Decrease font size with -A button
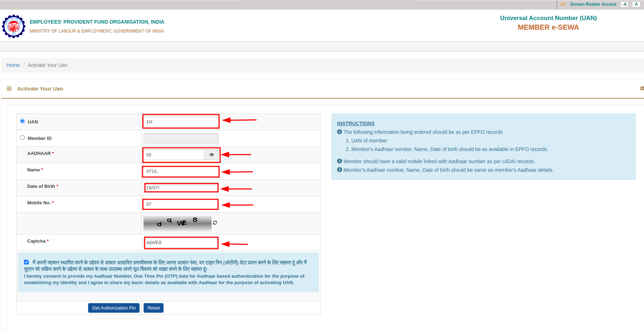The image size is (644, 331). click(625, 4)
